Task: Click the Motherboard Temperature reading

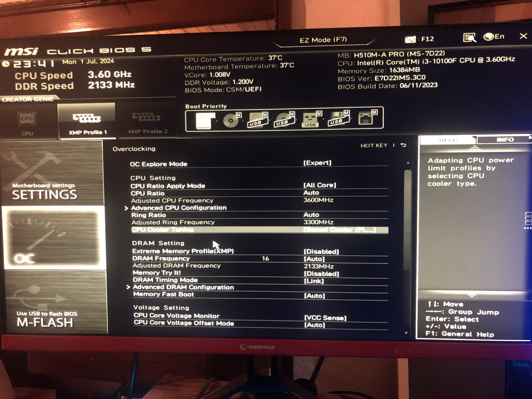Action: [239, 66]
